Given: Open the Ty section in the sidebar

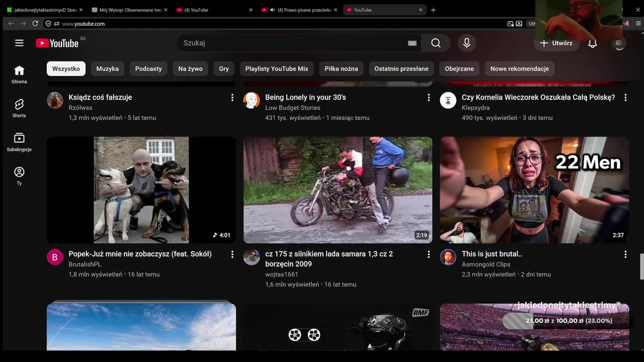Looking at the screenshot, I should pyautogui.click(x=19, y=176).
